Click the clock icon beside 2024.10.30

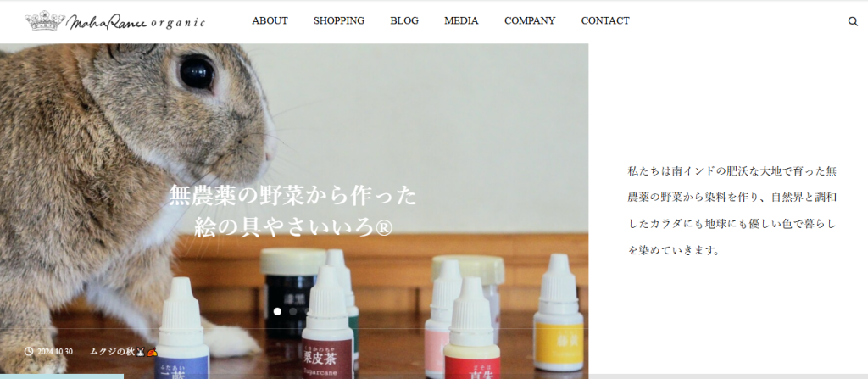coord(29,351)
